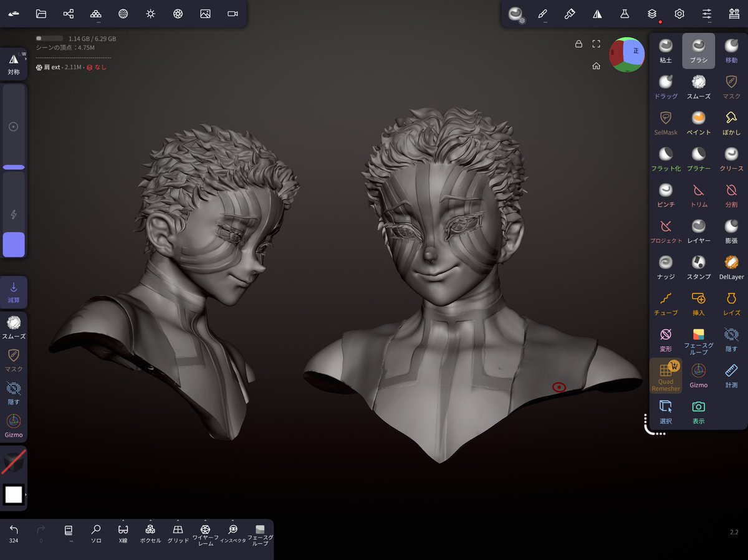
Task: Open the scene hierarchy menu
Action: click(x=69, y=14)
